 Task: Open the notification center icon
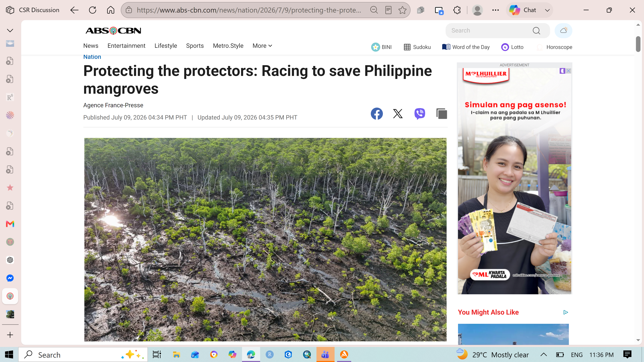point(627,354)
